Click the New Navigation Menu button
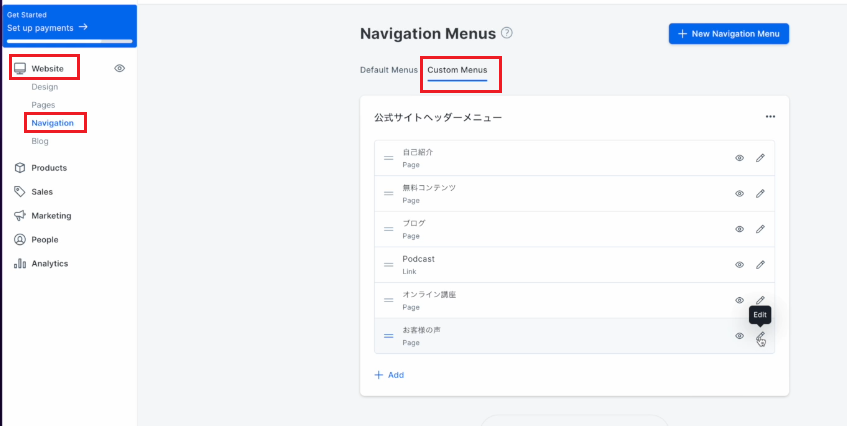This screenshot has height=426, width=847. point(728,34)
